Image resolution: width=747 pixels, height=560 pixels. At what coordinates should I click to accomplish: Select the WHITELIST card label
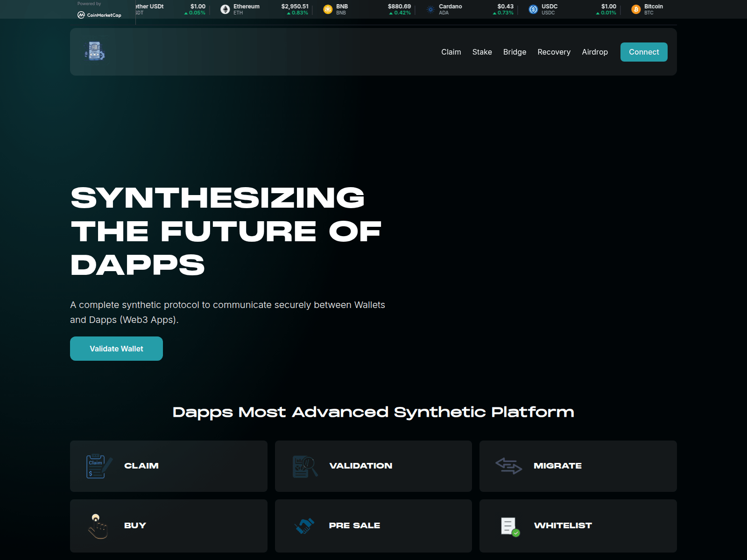coord(563,525)
